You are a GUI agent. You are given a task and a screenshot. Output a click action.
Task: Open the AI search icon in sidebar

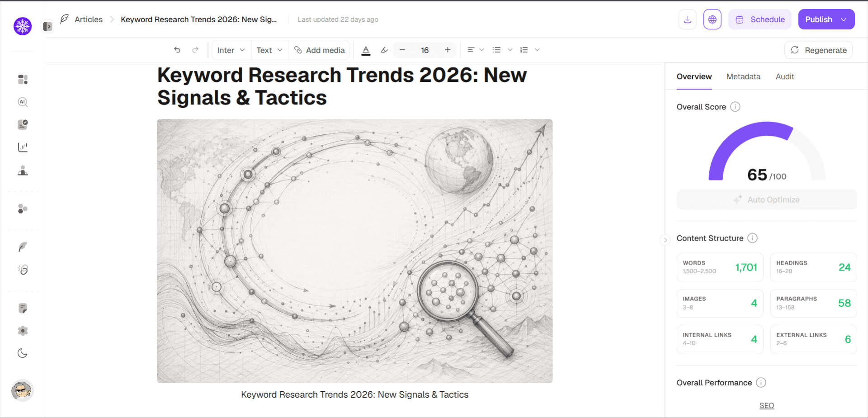23,102
